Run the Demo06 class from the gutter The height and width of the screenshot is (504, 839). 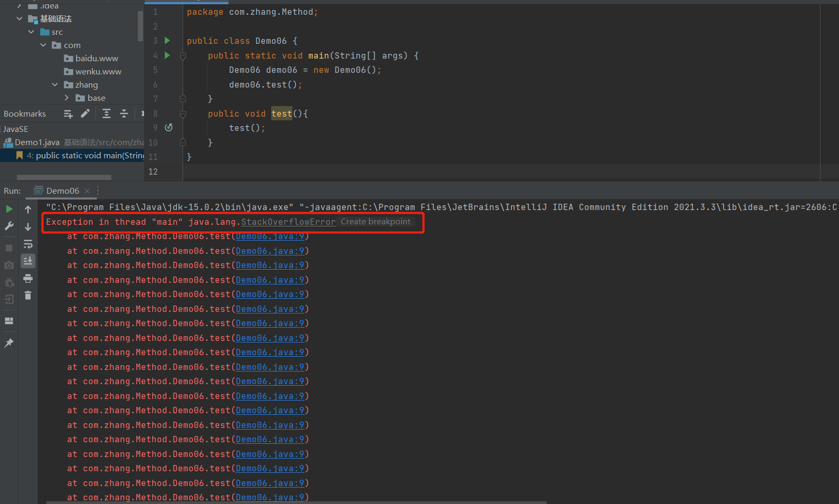(x=167, y=41)
